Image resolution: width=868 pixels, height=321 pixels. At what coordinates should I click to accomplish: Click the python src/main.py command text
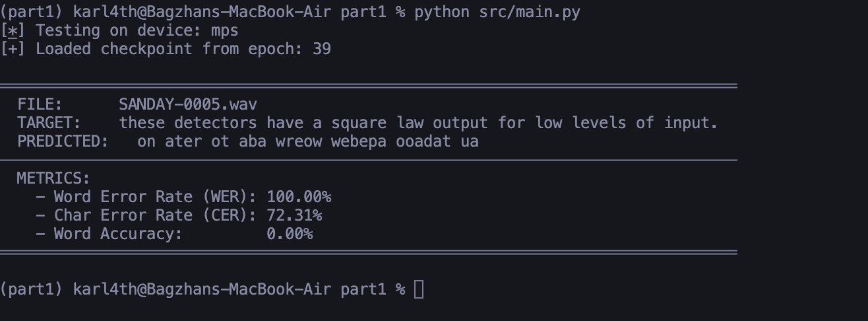pos(497,12)
